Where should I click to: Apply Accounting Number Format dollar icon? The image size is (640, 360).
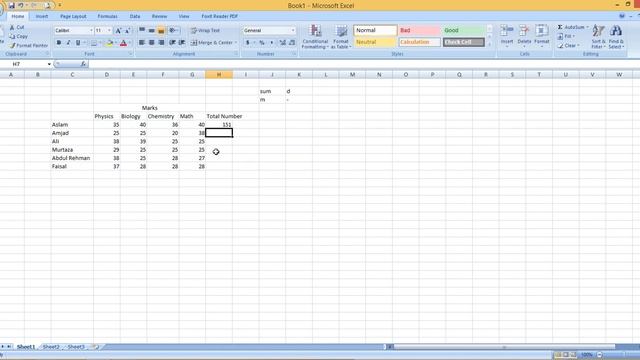(247, 42)
